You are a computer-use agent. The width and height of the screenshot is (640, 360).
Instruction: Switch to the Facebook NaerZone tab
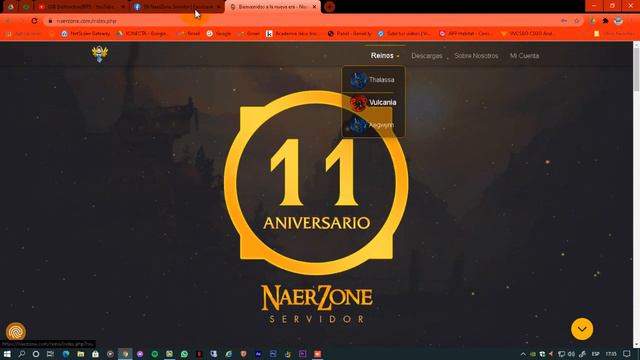[x=178, y=7]
